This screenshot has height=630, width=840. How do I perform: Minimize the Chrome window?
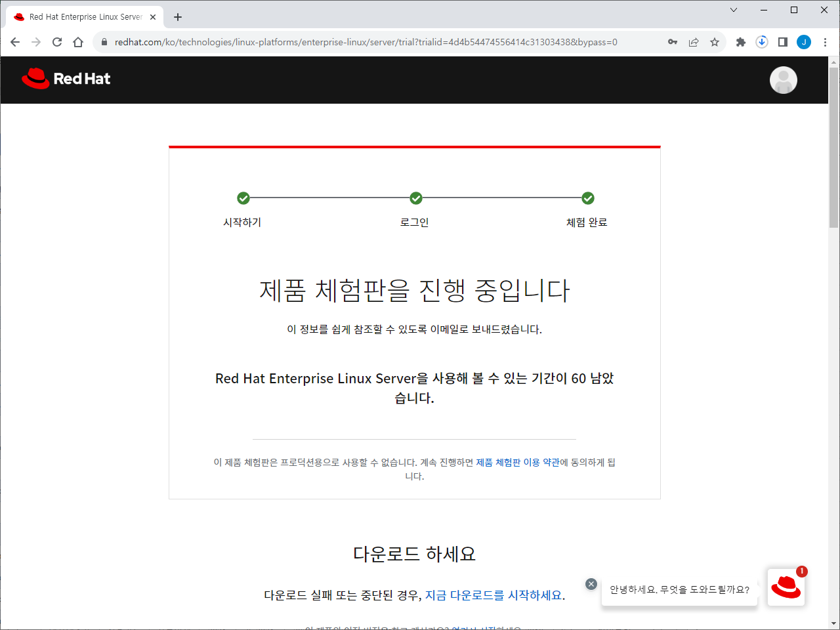pos(764,10)
